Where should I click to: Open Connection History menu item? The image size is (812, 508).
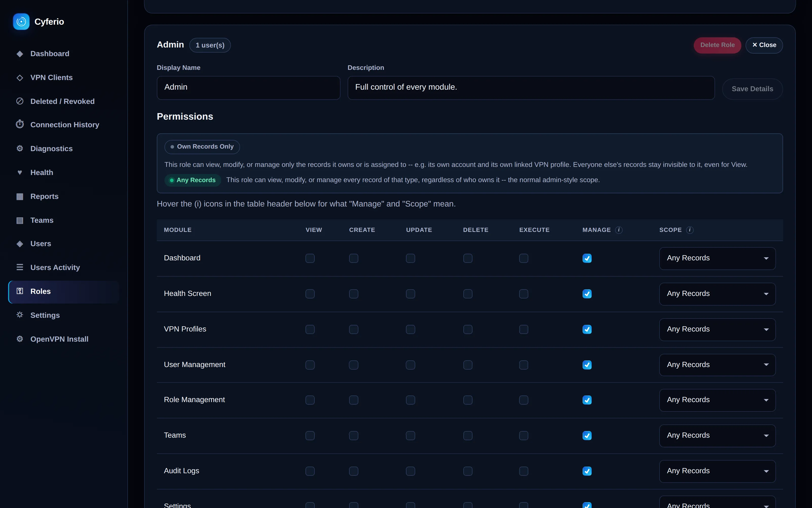[x=64, y=125]
